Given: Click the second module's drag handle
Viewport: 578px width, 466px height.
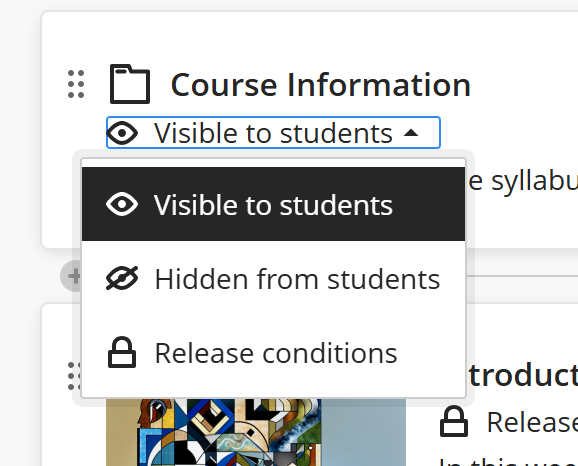Looking at the screenshot, I should [75, 376].
